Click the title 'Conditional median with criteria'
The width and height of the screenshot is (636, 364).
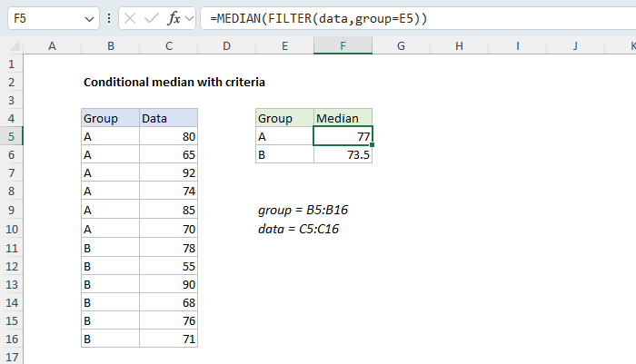click(174, 83)
